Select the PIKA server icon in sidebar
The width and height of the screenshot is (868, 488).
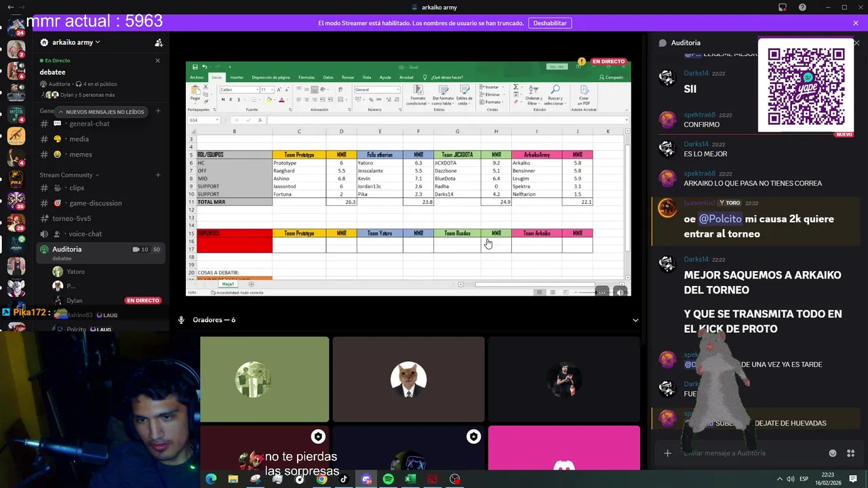pos(16,180)
